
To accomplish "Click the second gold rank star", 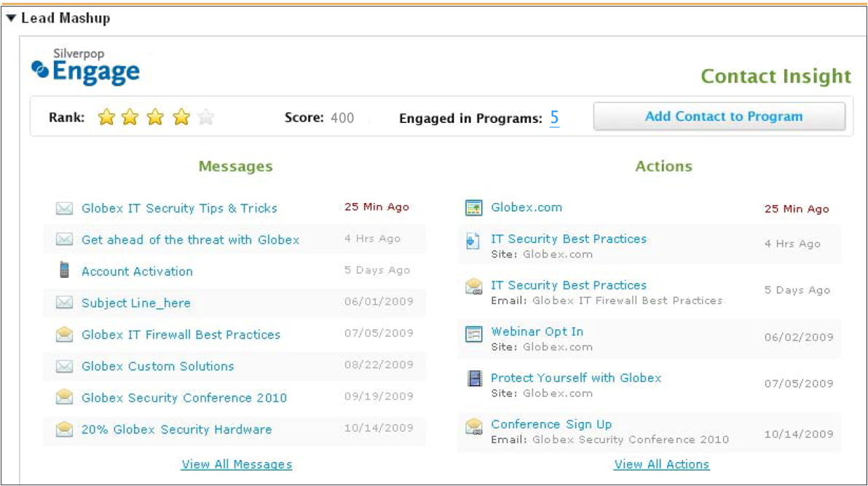I will [x=130, y=117].
